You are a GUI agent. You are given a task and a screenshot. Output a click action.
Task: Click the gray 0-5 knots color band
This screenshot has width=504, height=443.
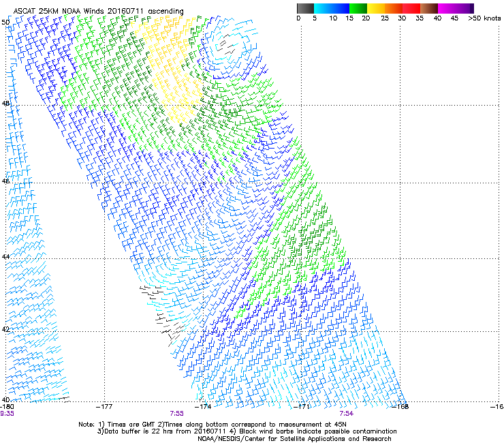pyautogui.click(x=305, y=8)
